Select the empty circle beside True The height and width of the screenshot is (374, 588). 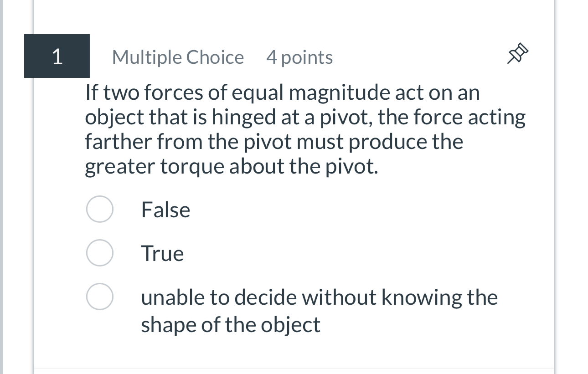coord(99,252)
